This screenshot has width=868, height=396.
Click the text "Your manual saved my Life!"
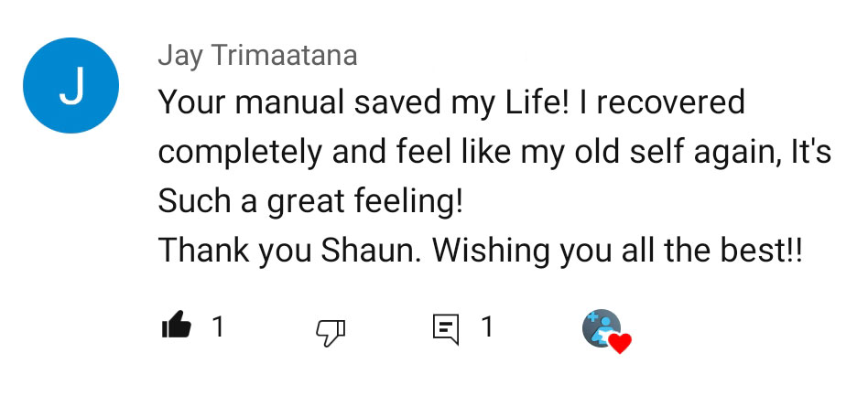(364, 102)
